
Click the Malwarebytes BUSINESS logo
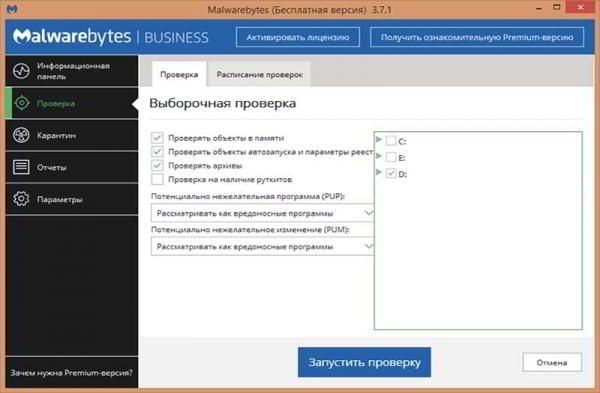point(111,37)
